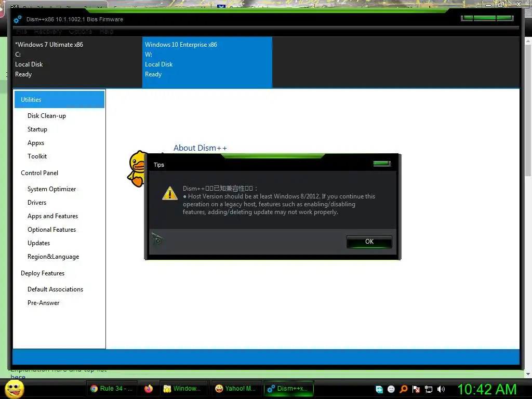Viewport: 532px width, 399px height.
Task: Click the orange magnifier tray icon
Action: [x=404, y=389]
